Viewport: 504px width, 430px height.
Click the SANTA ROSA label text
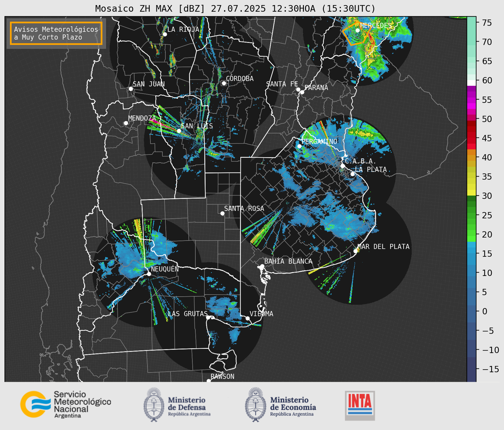244,208
